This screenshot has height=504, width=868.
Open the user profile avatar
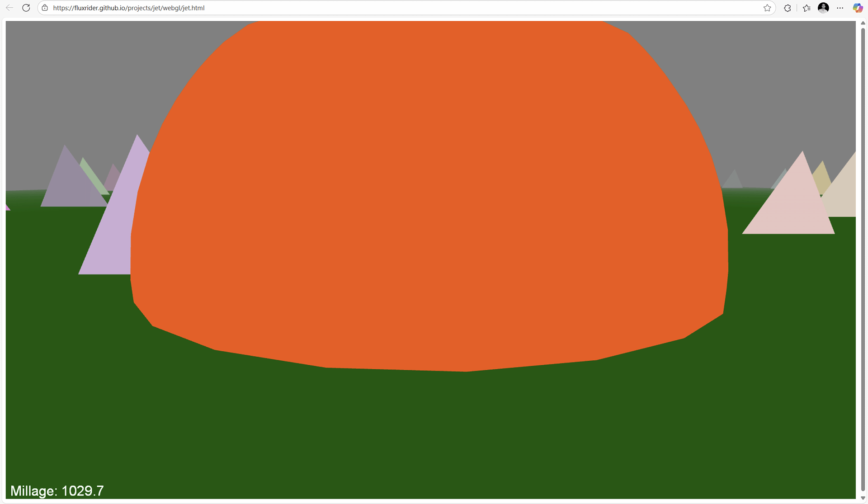(823, 8)
